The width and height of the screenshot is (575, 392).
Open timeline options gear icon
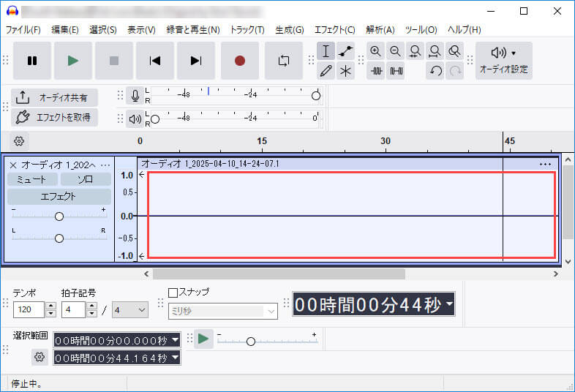19,141
